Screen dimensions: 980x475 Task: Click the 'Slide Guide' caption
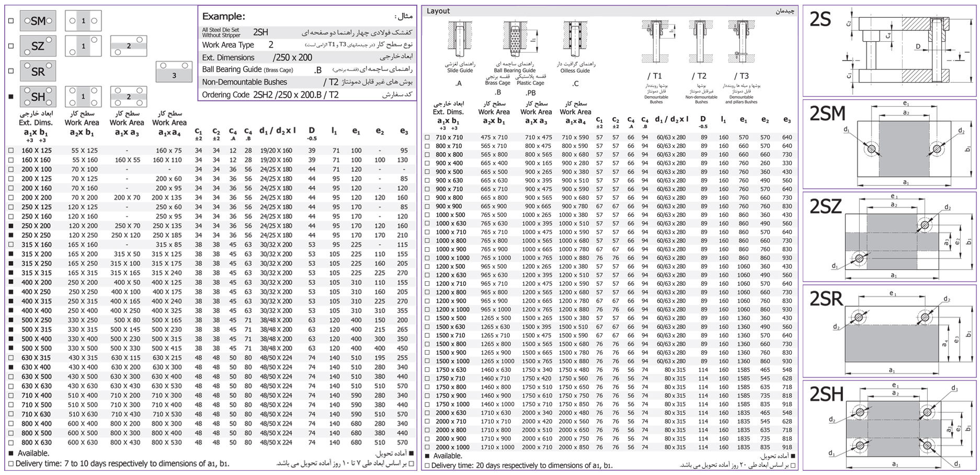coord(460,71)
